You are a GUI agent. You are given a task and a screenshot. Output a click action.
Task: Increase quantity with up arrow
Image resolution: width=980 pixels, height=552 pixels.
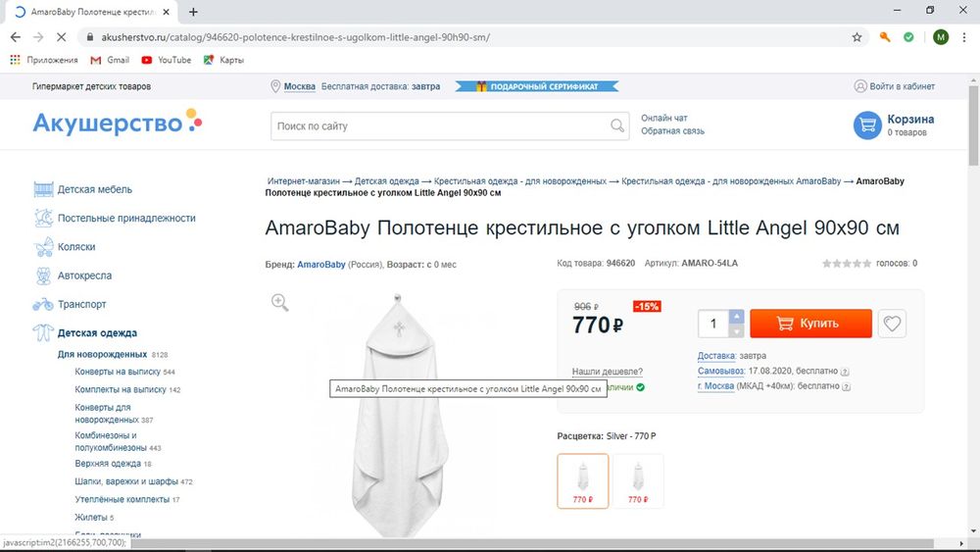click(x=737, y=317)
